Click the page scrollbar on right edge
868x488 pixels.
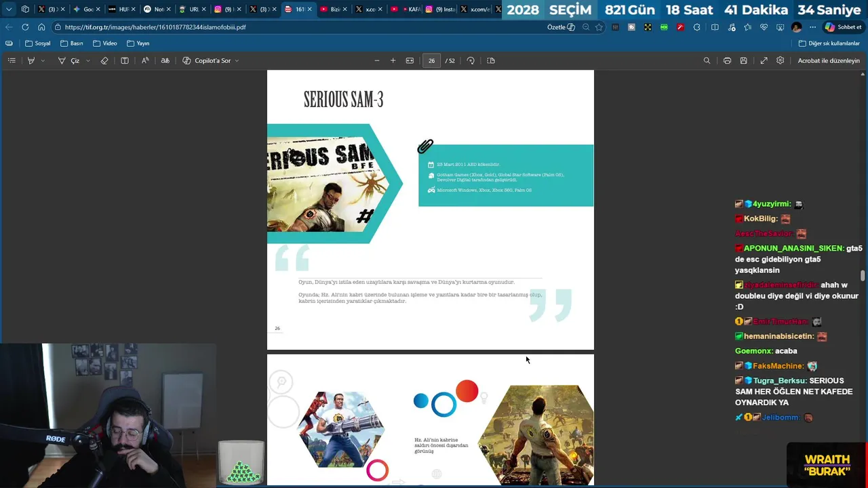(863, 275)
